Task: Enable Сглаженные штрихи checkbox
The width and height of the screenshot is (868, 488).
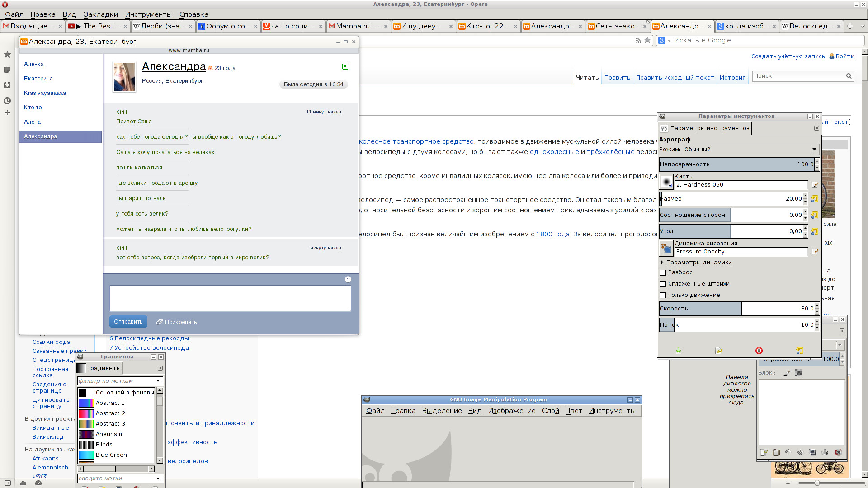Action: pos(663,284)
